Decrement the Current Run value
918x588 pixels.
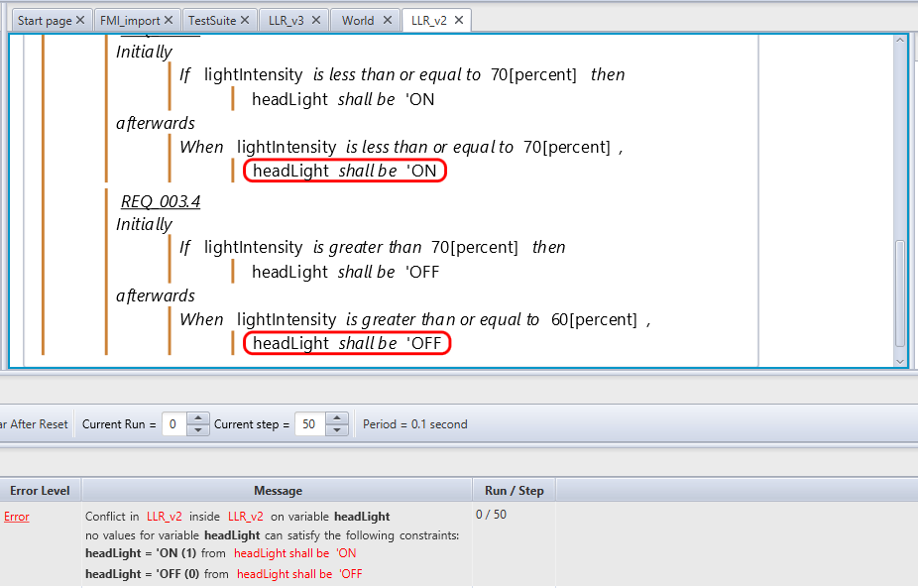point(198,430)
